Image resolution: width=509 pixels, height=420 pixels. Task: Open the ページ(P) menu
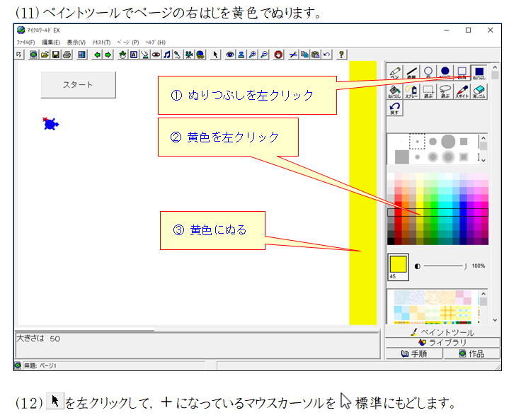pyautogui.click(x=128, y=42)
